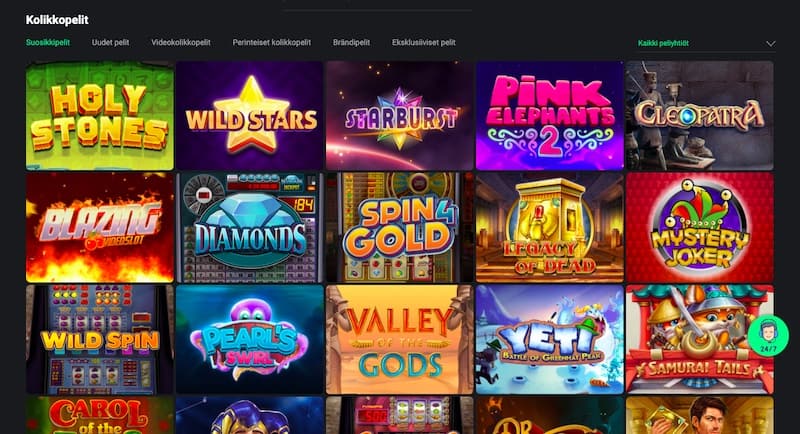Choose the Cleopatra slot thumbnail
This screenshot has height=434, width=800.
pyautogui.click(x=699, y=116)
